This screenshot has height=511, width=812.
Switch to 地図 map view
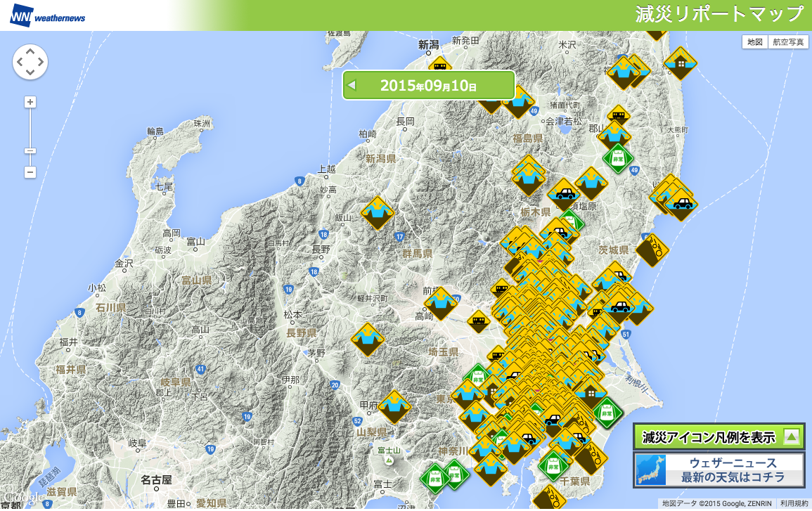point(754,42)
